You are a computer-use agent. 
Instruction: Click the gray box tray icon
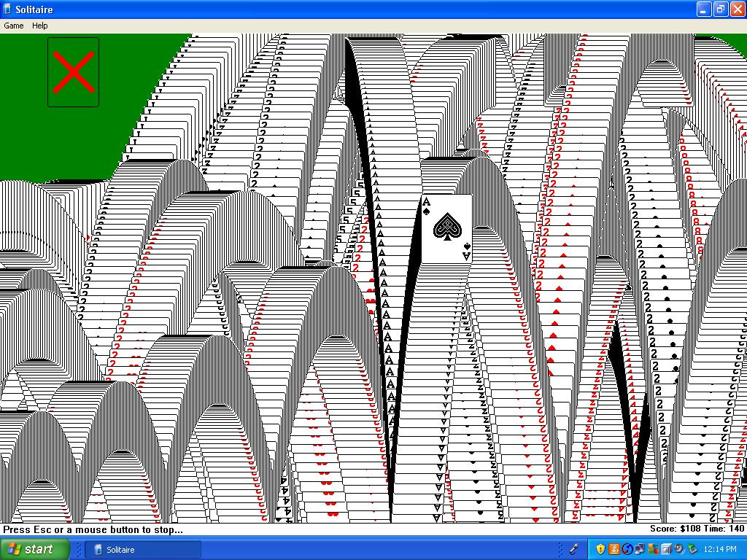coord(666,549)
